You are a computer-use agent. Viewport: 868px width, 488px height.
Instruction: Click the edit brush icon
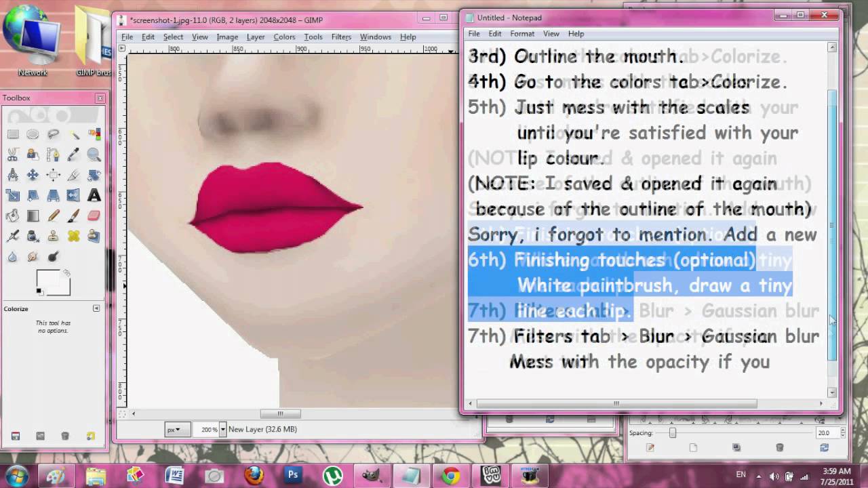650,447
